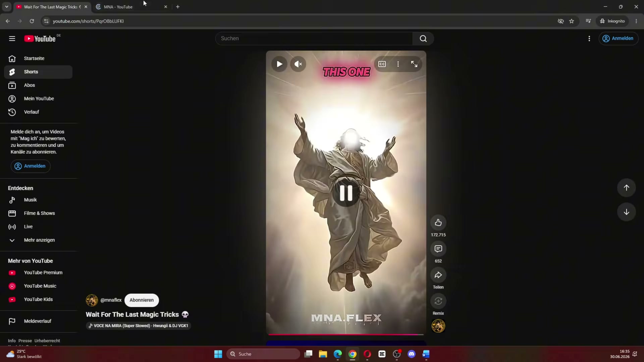Viewport: 644px width, 362px height.
Task: Open the @mnaflex channel avatar
Action: pos(92,300)
